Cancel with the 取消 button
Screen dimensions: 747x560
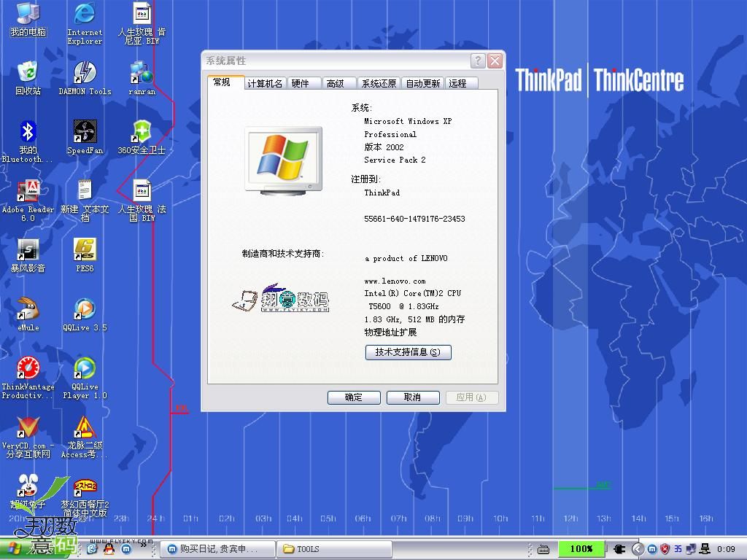[x=413, y=397]
